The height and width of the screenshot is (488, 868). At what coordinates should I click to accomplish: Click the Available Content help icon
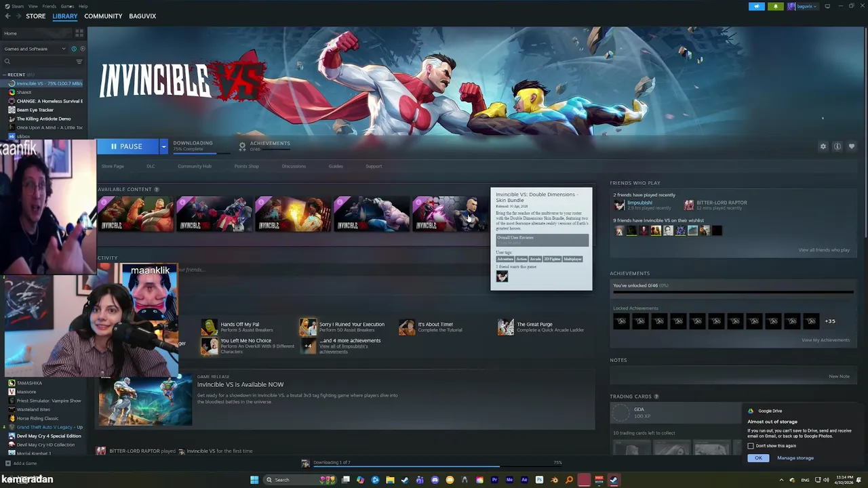point(157,190)
